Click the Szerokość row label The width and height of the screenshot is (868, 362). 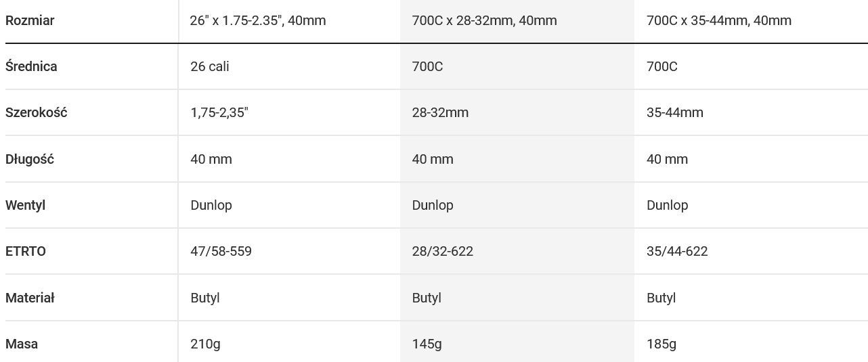[37, 112]
